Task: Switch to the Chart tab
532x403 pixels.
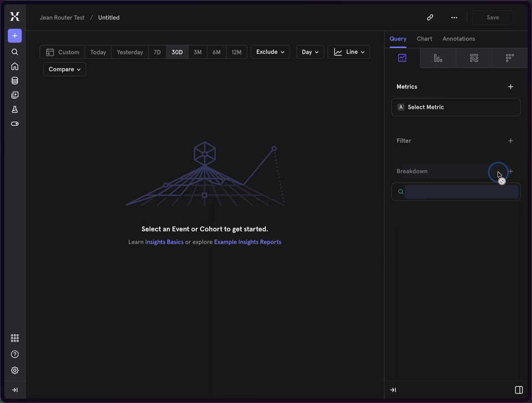Action: point(424,39)
